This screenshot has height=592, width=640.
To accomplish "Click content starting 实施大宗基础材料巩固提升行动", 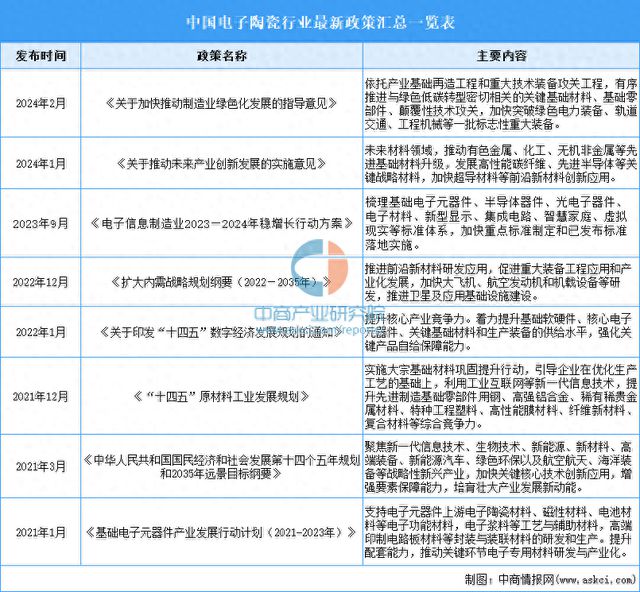I will click(x=501, y=396).
